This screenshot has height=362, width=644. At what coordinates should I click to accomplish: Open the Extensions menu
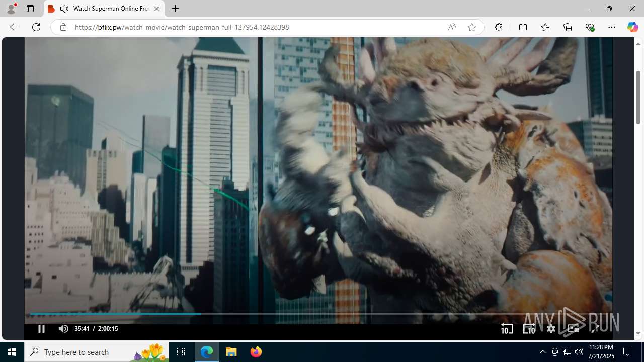(x=499, y=27)
